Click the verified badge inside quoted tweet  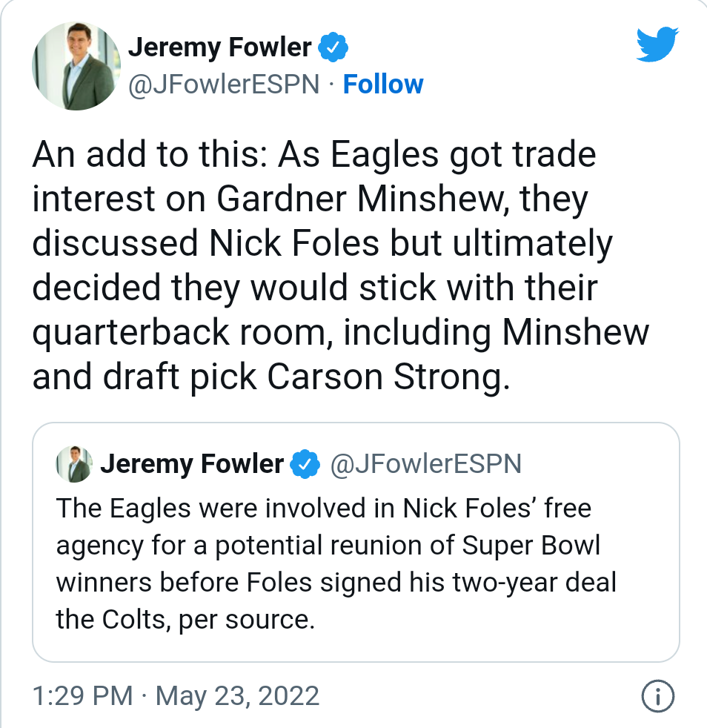point(305,465)
